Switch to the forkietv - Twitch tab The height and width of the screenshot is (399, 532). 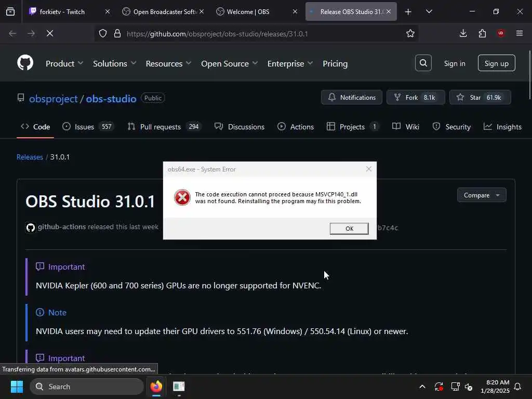tap(68, 11)
